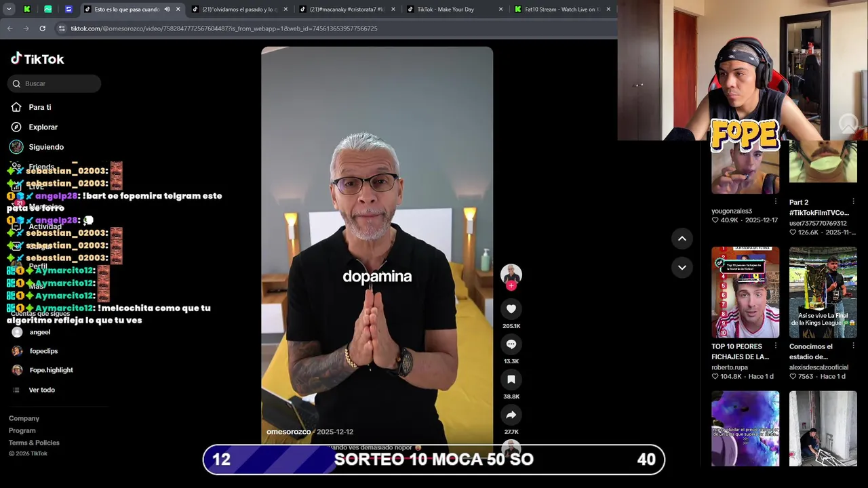
Task: Click the list icon beside Ver todo
Action: (x=16, y=390)
